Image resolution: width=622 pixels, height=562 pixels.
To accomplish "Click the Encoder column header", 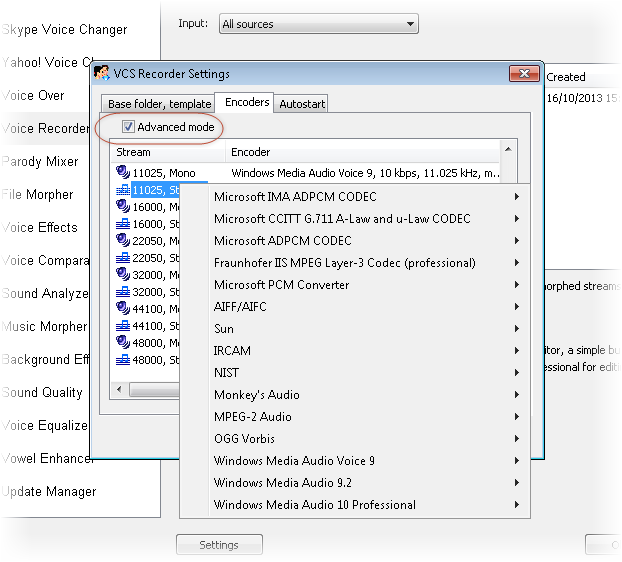I will (x=363, y=152).
